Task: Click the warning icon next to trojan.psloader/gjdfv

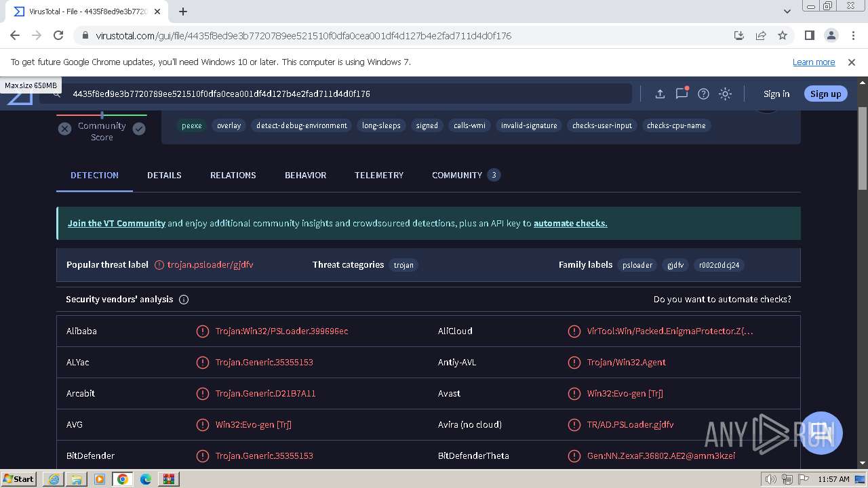Action: click(x=159, y=265)
